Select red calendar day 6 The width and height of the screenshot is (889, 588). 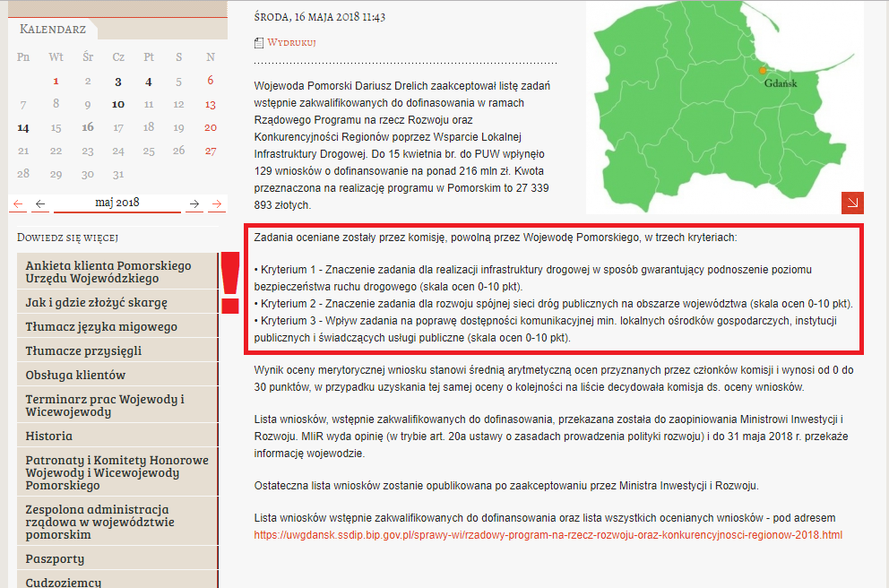[x=211, y=81]
